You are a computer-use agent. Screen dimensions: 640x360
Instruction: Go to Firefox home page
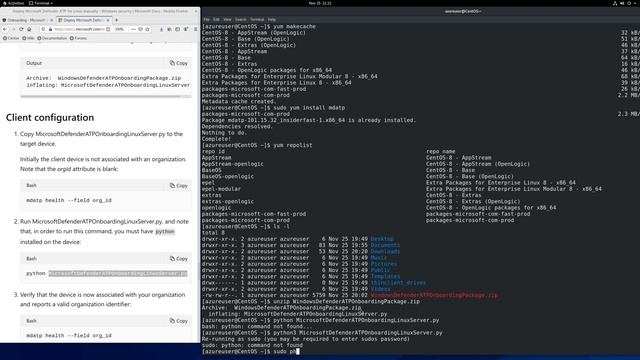(29, 29)
